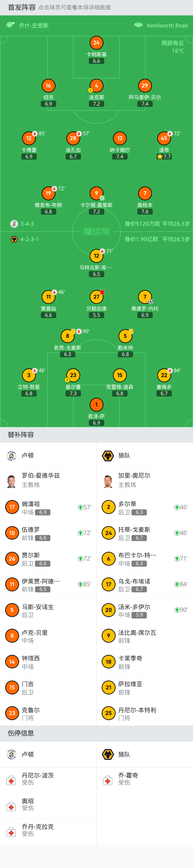Click Luton crest beside 3-4-3 formation
193x868 pixels.
[14, 224]
